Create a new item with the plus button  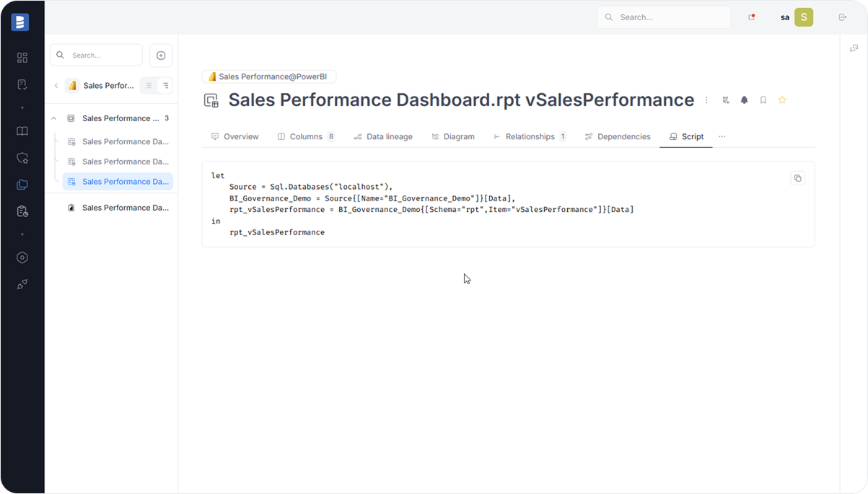(x=160, y=55)
